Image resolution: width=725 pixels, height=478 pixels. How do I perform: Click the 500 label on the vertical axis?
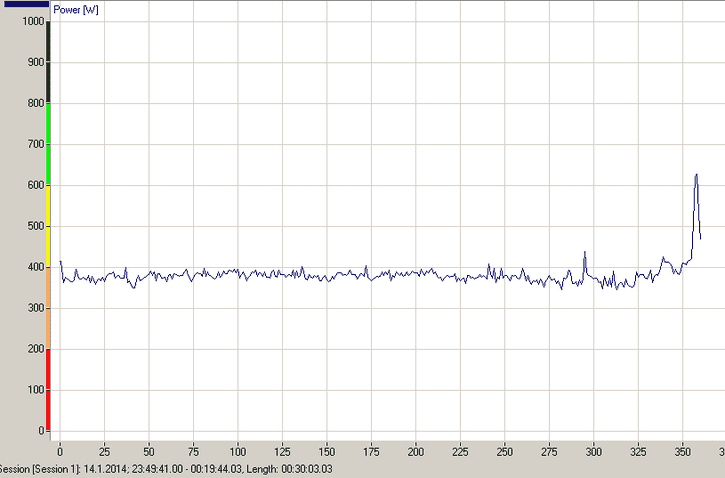coord(36,226)
